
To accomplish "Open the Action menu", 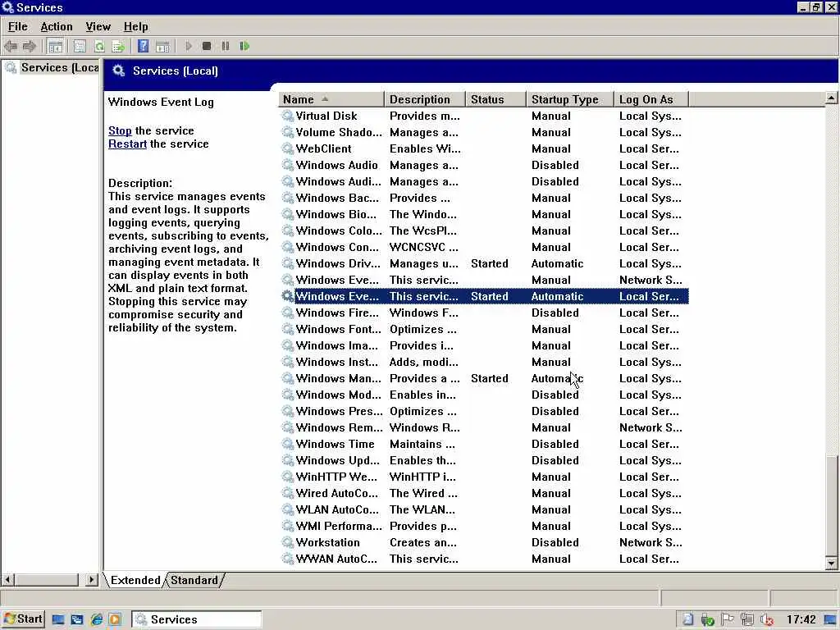I will click(57, 26).
